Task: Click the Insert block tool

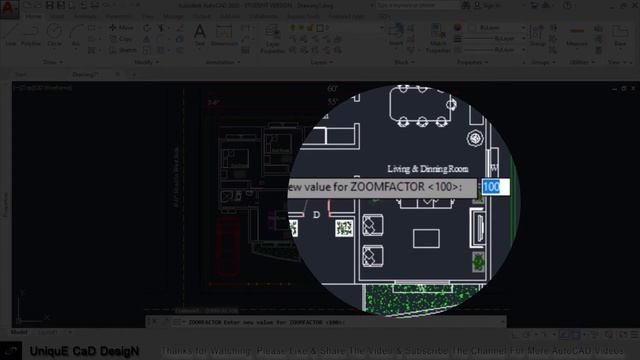Action: click(396, 35)
